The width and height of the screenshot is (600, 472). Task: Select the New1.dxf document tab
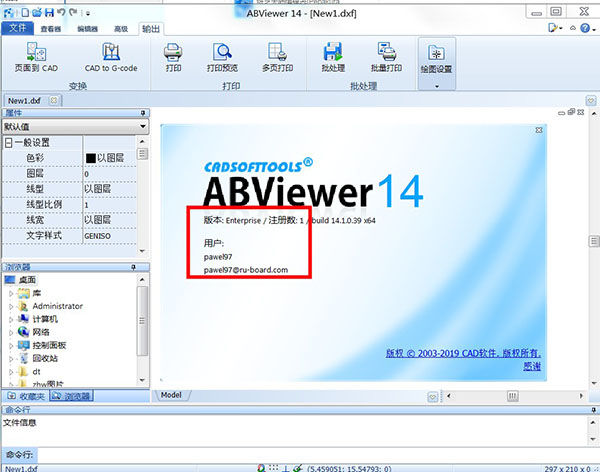(x=24, y=101)
